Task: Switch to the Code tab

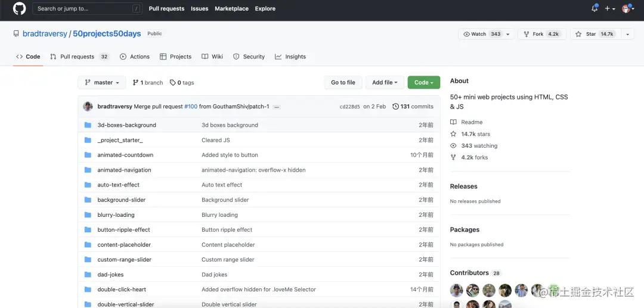Action: pos(28,57)
